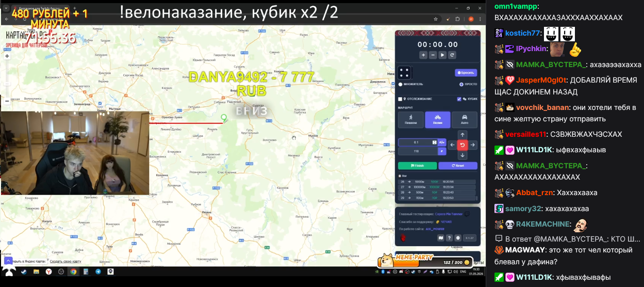This screenshot has height=287, width=644.
Task: Select the Просто radio option
Action: tap(461, 84)
